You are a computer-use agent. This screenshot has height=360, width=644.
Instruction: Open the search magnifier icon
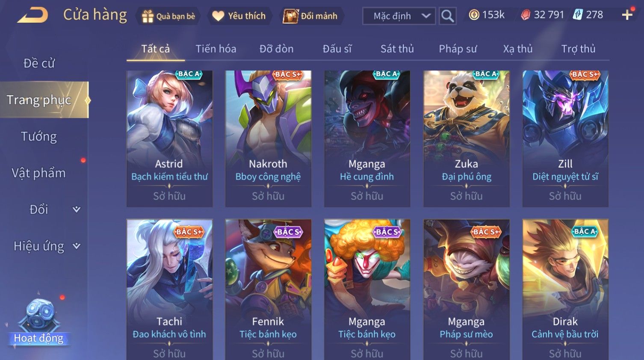pos(447,16)
